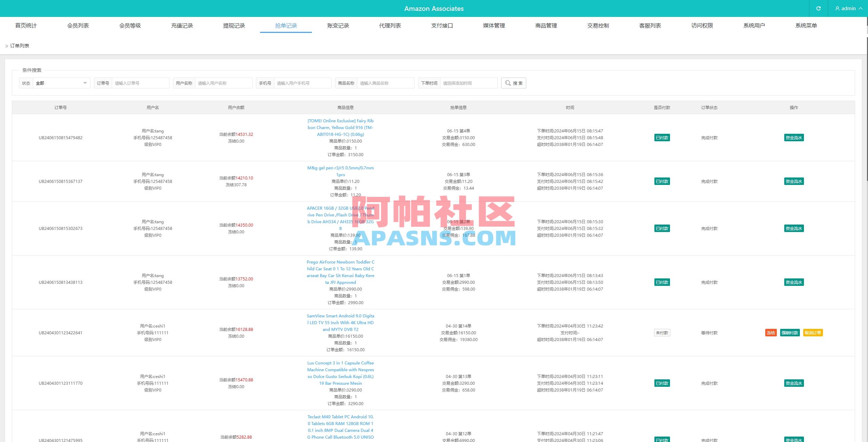Click the 商品名称 product name input field
The width and height of the screenshot is (868, 442).
tap(386, 83)
